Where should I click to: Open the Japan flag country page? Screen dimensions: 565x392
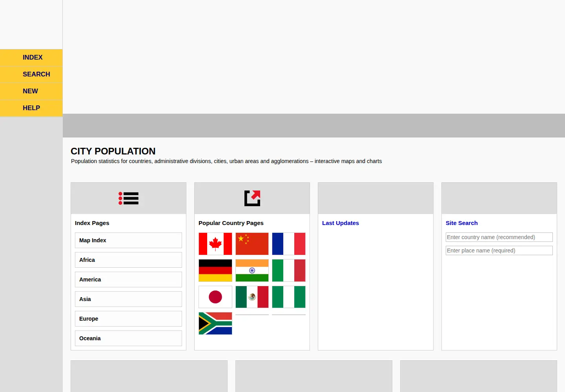pos(215,297)
